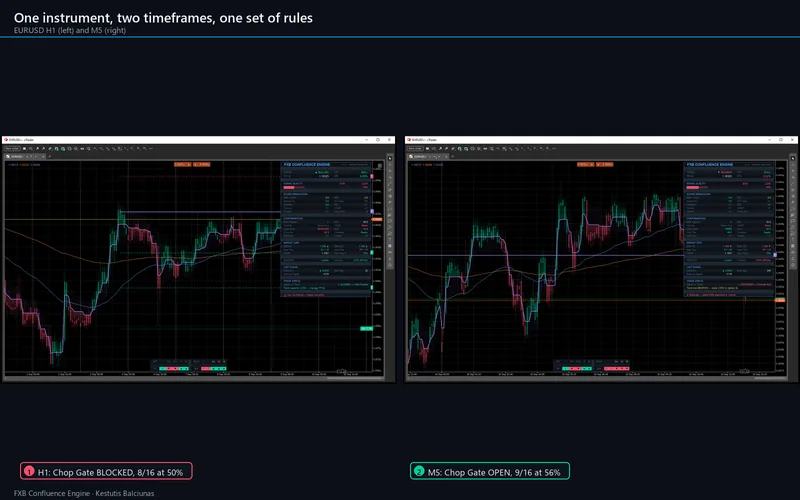
Task: Click signal quality bar in right window panel
Action: [x=697, y=187]
